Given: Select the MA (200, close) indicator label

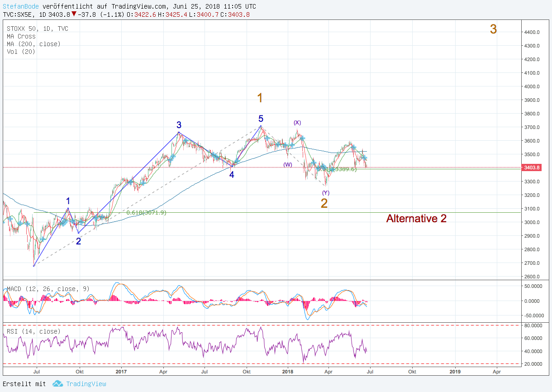Looking at the screenshot, I should tap(33, 44).
